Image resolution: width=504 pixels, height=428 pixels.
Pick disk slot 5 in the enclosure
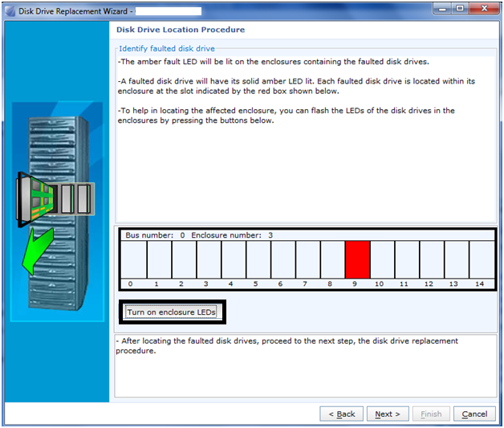(x=258, y=259)
